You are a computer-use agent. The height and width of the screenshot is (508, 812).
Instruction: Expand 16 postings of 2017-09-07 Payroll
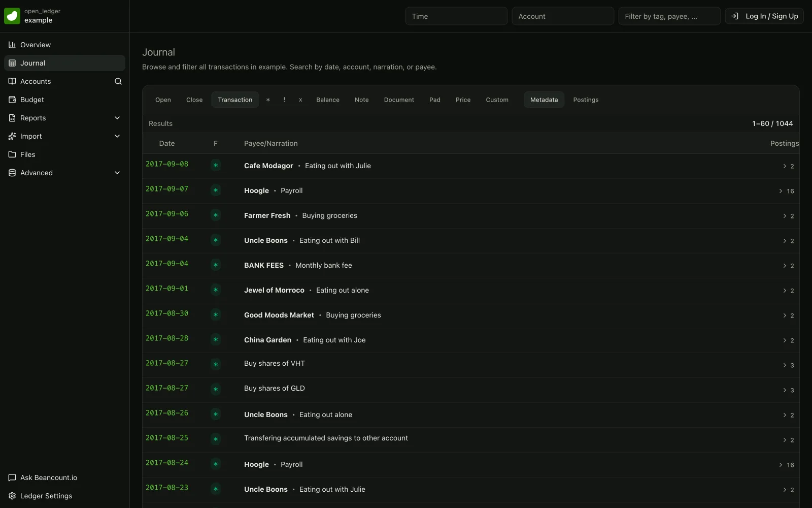point(786,191)
